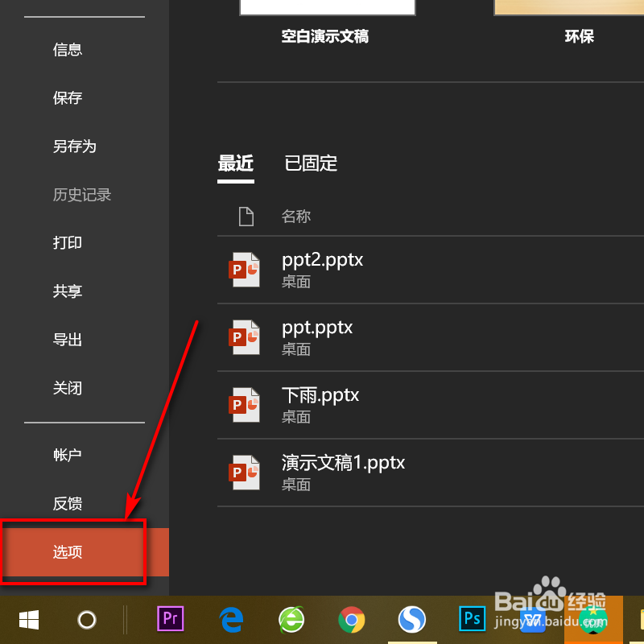644x644 pixels.
Task: Select the 空白演示文稿 template thumbnail
Action: 328,7
